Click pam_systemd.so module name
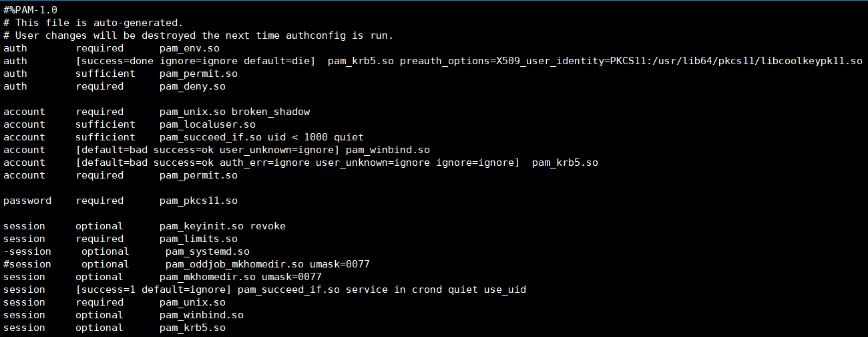 (x=207, y=251)
